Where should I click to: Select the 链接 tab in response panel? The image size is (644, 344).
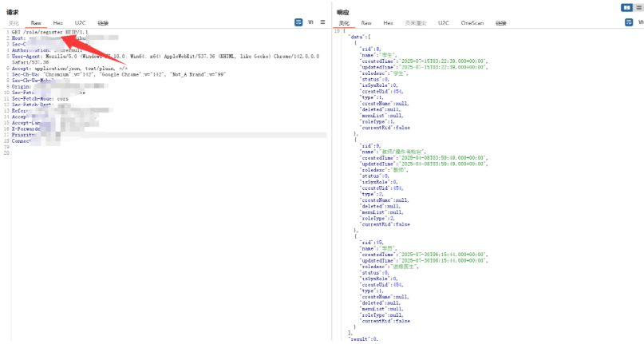(x=501, y=23)
